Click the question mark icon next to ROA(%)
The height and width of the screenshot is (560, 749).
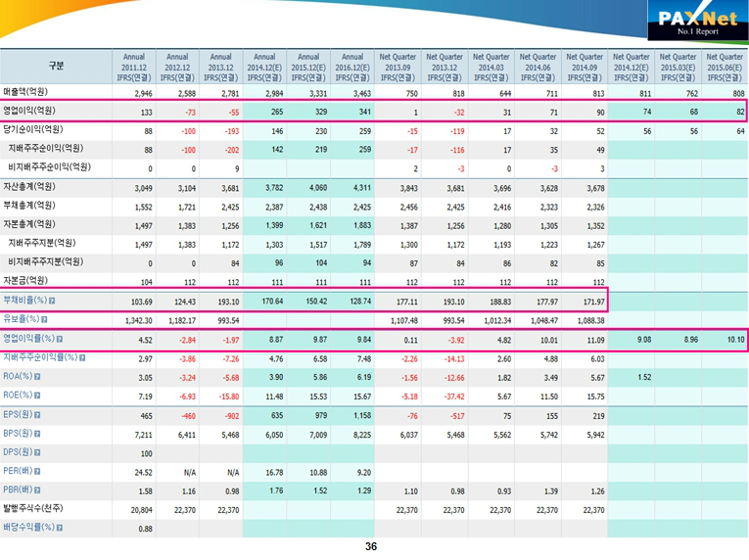39,376
